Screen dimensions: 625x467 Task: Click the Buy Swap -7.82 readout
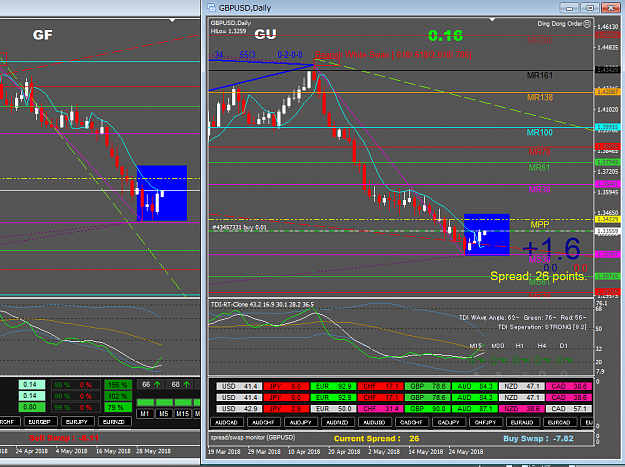point(539,439)
